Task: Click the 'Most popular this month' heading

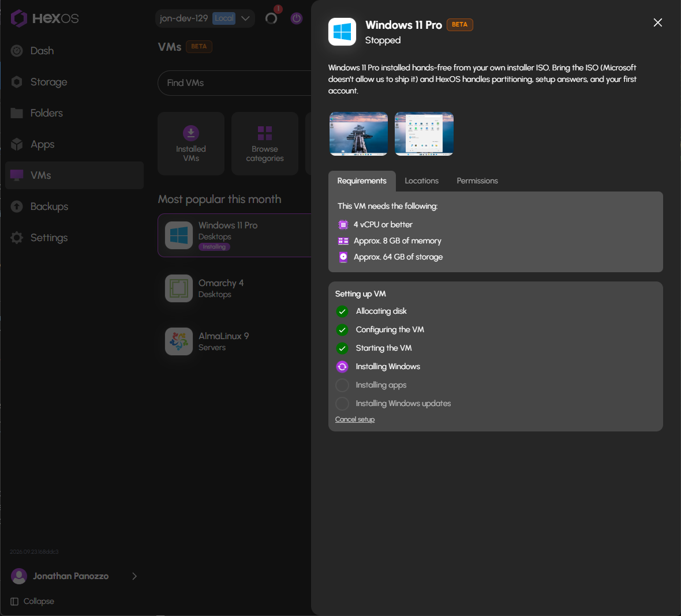Action: [x=220, y=199]
